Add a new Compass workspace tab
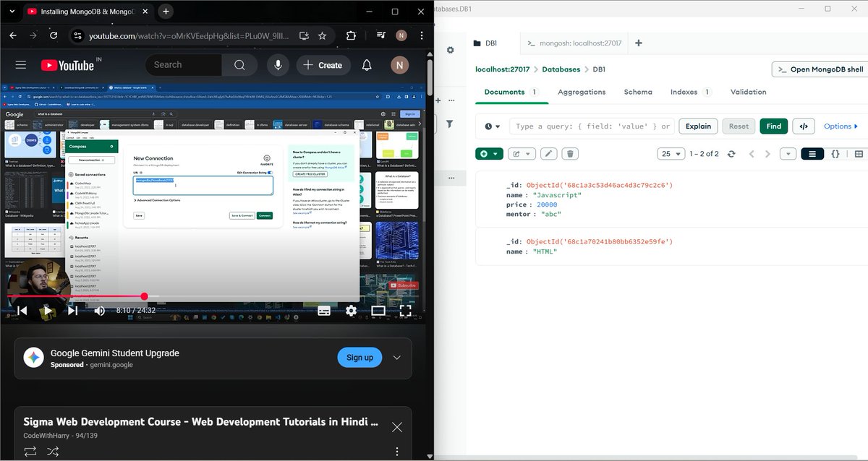The height and width of the screenshot is (461, 868). (639, 43)
